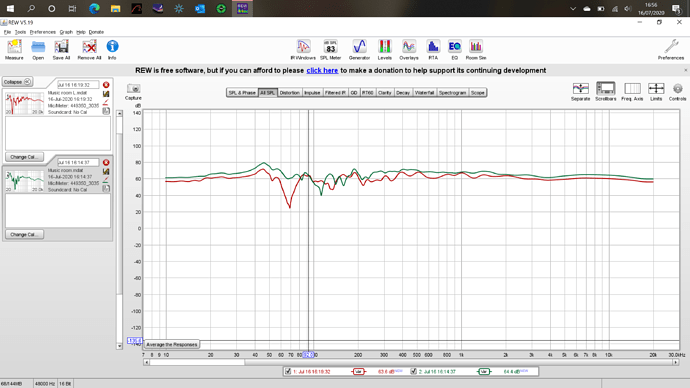Follow the 'click here' donation link
The width and height of the screenshot is (690, 388).
322,70
